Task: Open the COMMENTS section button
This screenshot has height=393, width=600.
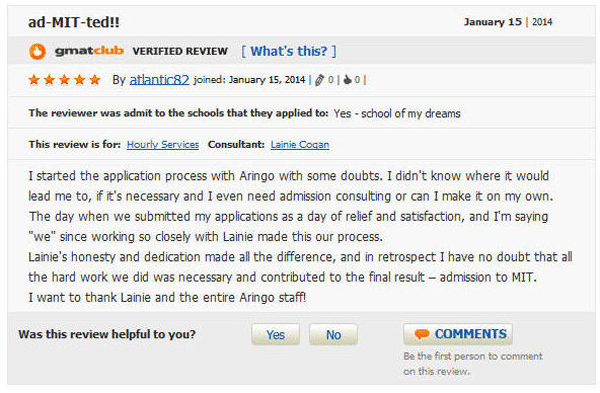Action: tap(458, 334)
